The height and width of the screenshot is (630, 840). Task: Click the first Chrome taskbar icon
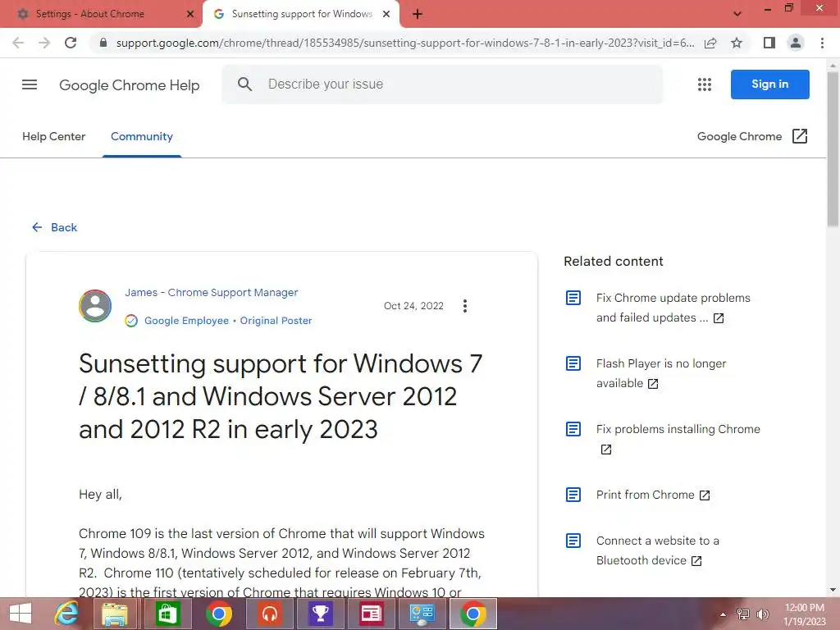pos(218,614)
